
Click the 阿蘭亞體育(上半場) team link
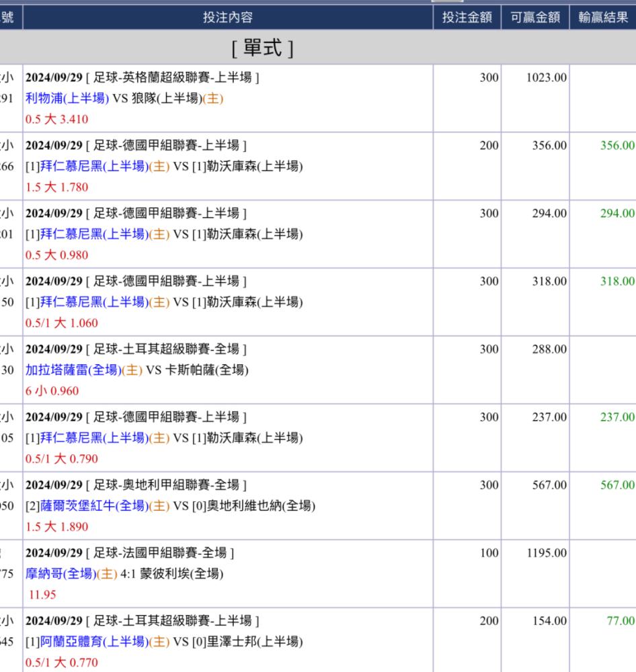click(x=94, y=642)
